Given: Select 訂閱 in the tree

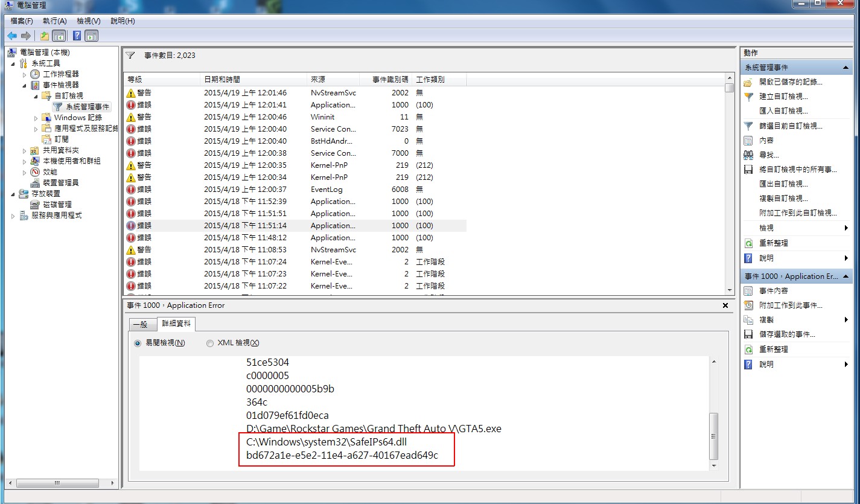Looking at the screenshot, I should coord(62,139).
